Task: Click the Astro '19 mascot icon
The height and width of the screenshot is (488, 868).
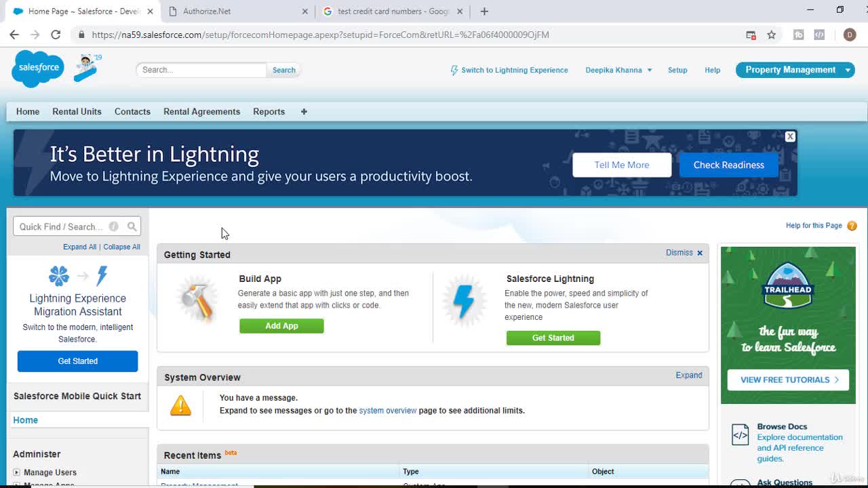Action: [x=88, y=68]
